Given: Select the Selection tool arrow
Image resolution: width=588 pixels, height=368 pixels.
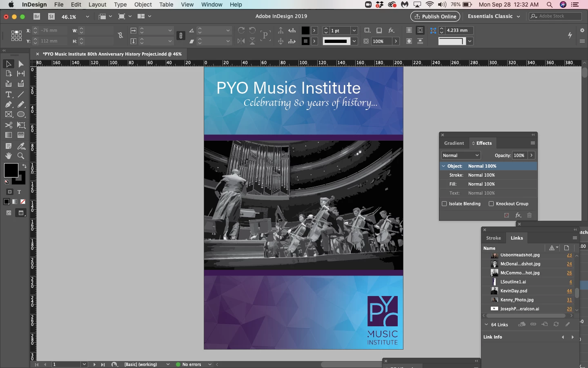Looking at the screenshot, I should 8,64.
